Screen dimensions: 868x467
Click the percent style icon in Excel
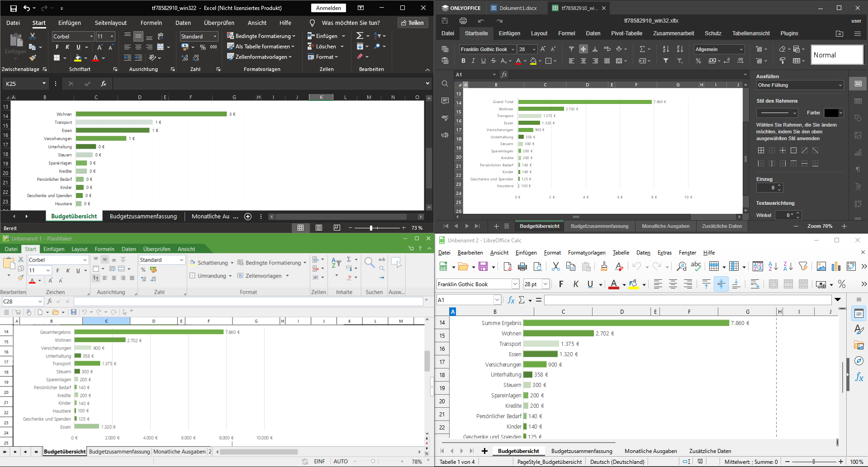203,47
